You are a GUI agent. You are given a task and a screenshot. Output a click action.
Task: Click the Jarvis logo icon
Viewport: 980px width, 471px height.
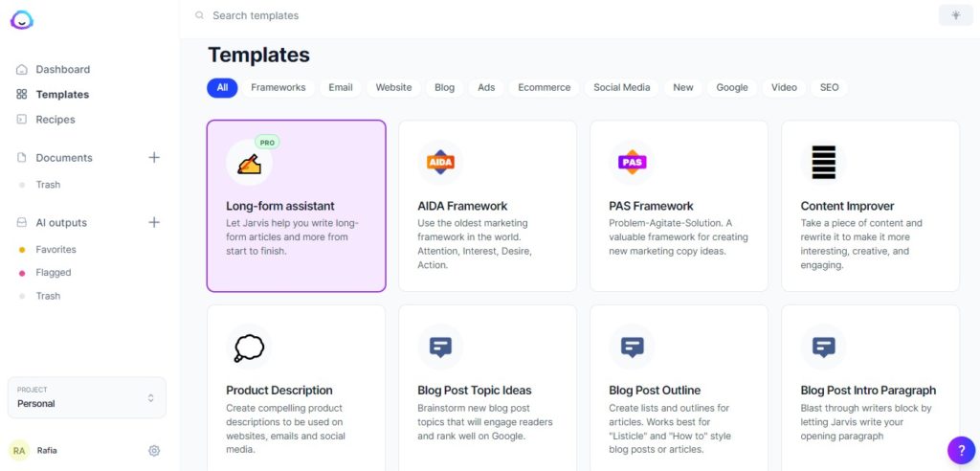[22, 20]
